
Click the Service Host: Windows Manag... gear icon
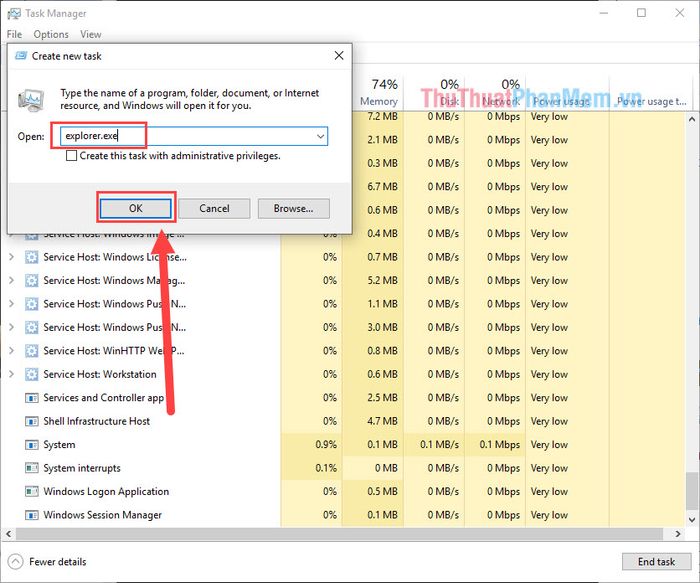click(31, 281)
